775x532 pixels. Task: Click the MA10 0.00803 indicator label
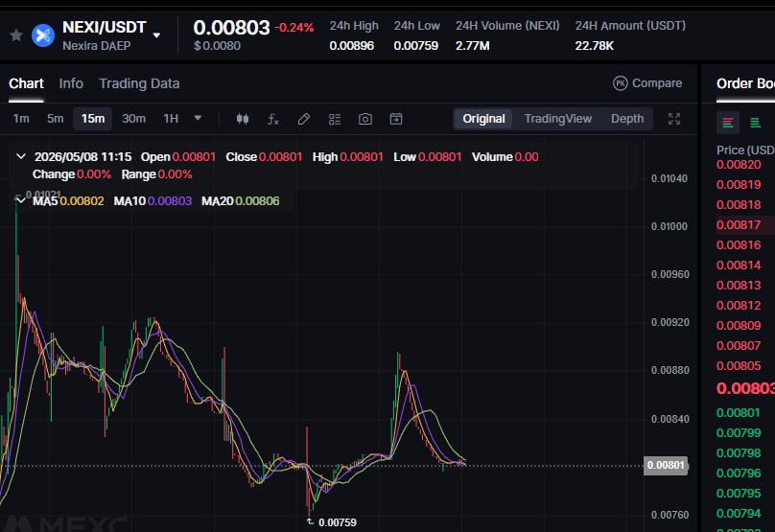(153, 201)
